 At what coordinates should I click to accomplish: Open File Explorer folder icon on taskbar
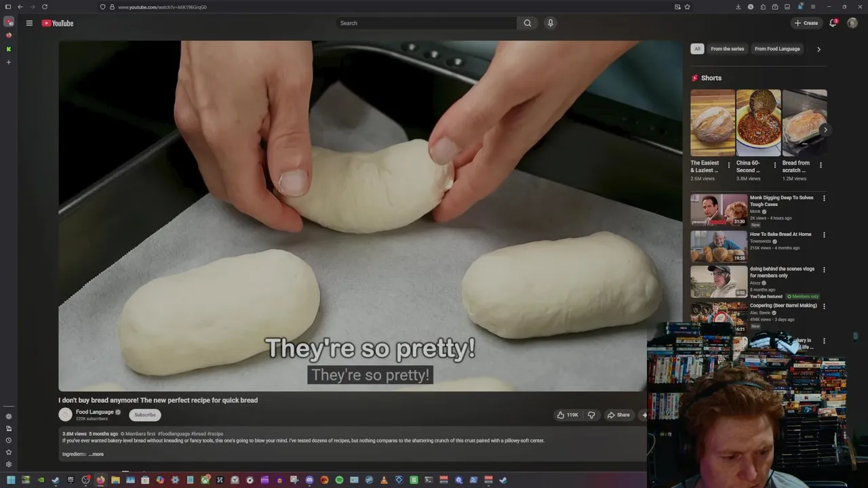click(115, 480)
